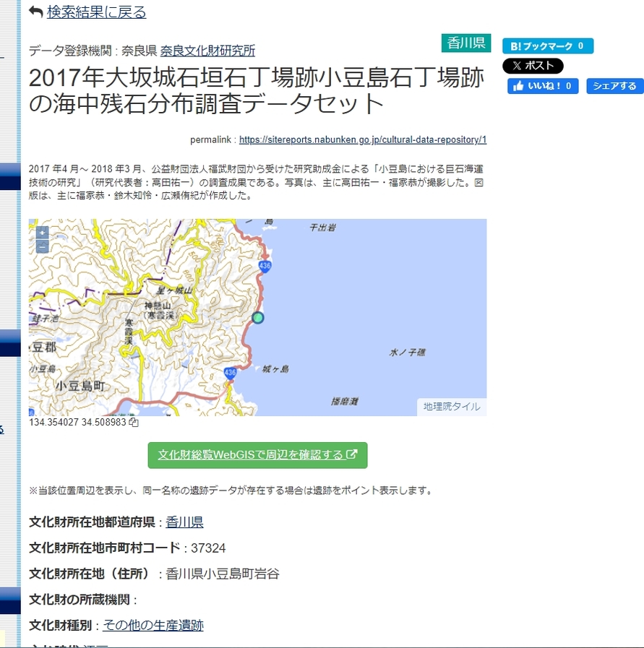644x648 pixels.
Task: Zoom in on the map with the plus icon
Action: pyautogui.click(x=42, y=234)
